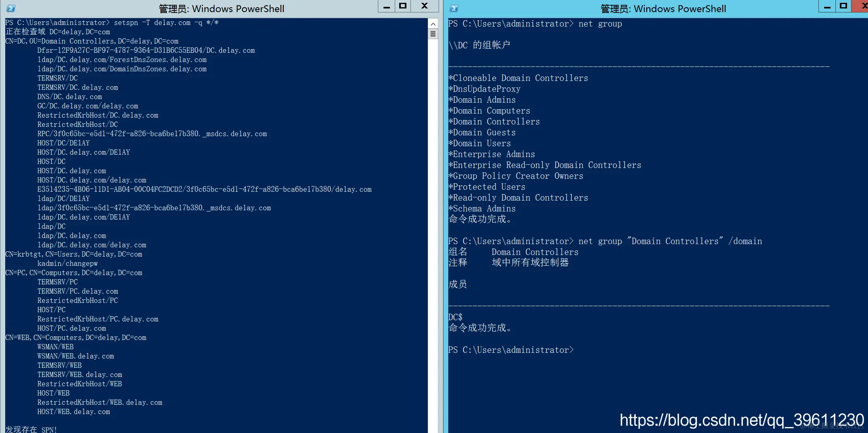Click the "*Domain Guests" group entry
The image size is (868, 433).
(x=482, y=133)
